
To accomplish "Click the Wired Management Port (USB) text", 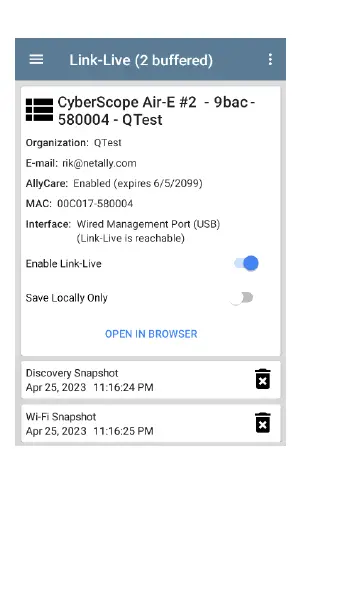I will [148, 224].
